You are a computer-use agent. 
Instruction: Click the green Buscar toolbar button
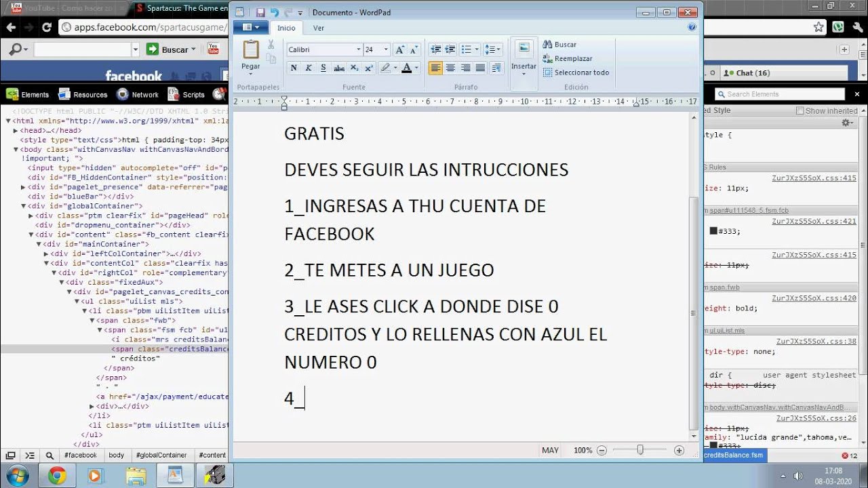point(171,49)
